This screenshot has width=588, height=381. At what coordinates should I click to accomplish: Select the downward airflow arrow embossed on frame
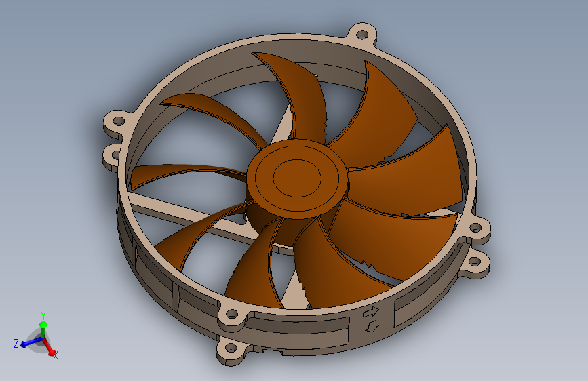coord(372,326)
